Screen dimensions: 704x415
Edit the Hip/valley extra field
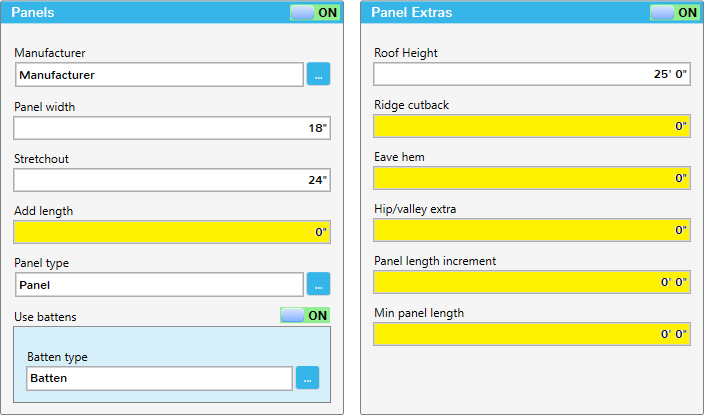pyautogui.click(x=532, y=230)
